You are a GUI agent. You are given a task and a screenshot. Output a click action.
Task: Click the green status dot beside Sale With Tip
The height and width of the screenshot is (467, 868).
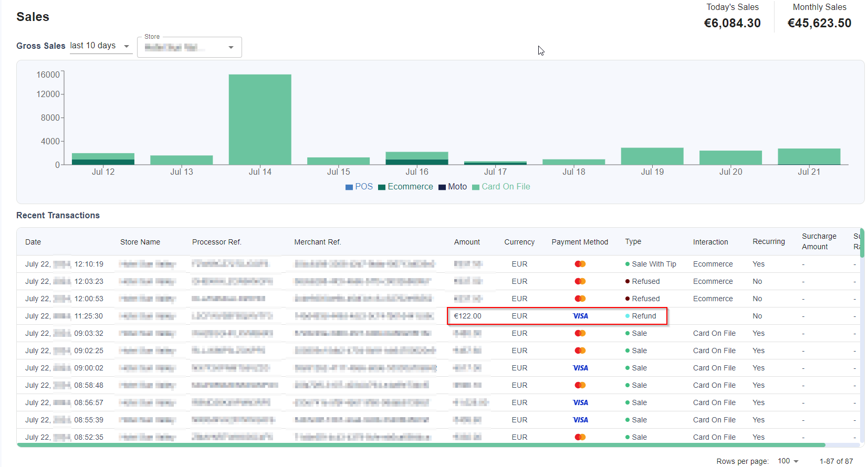(x=628, y=264)
